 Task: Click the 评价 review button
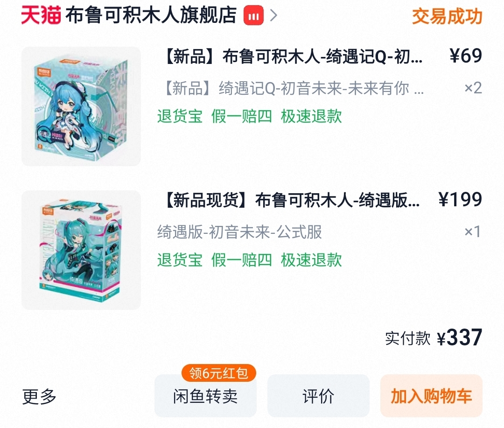318,396
